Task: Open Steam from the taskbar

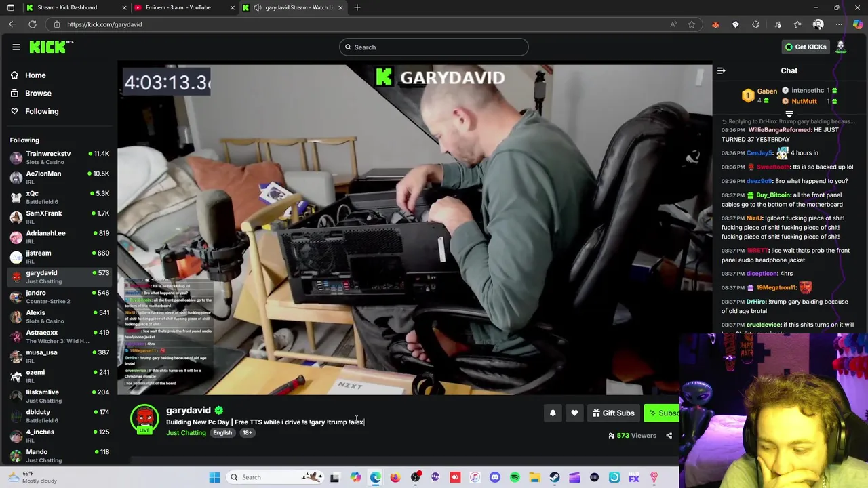Action: click(555, 477)
